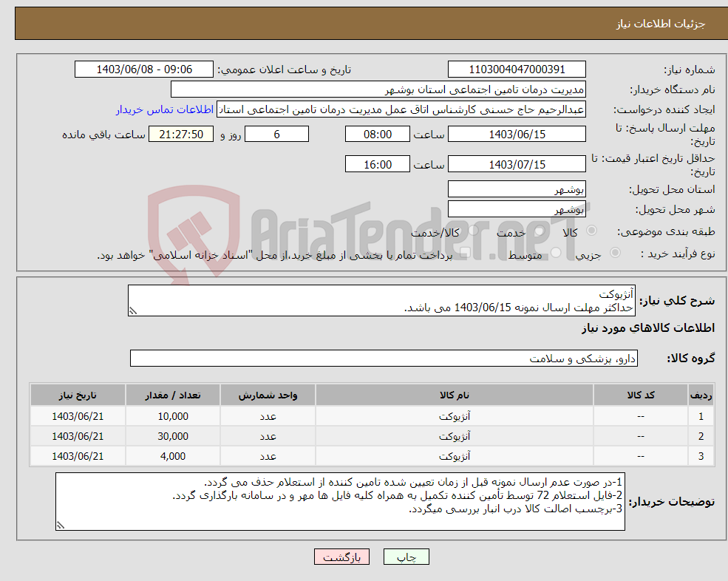
Task: Click the جزئیات اطلاعات نیاز page header
Action: click(x=661, y=24)
